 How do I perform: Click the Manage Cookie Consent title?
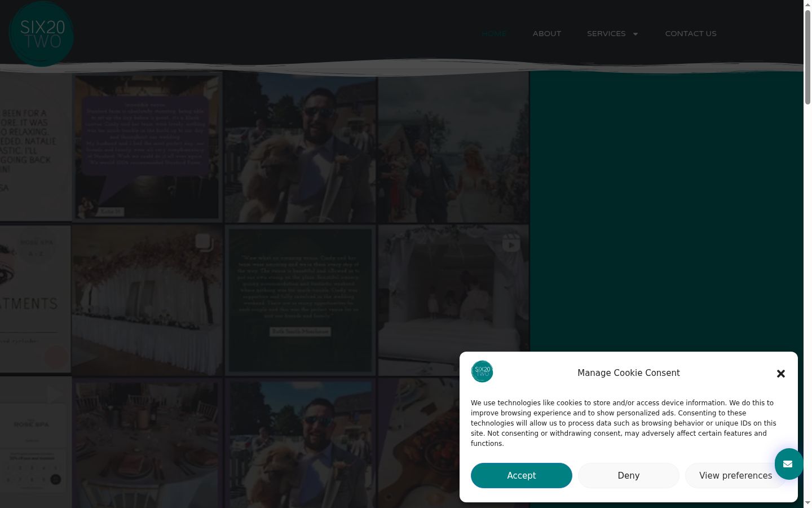click(629, 373)
